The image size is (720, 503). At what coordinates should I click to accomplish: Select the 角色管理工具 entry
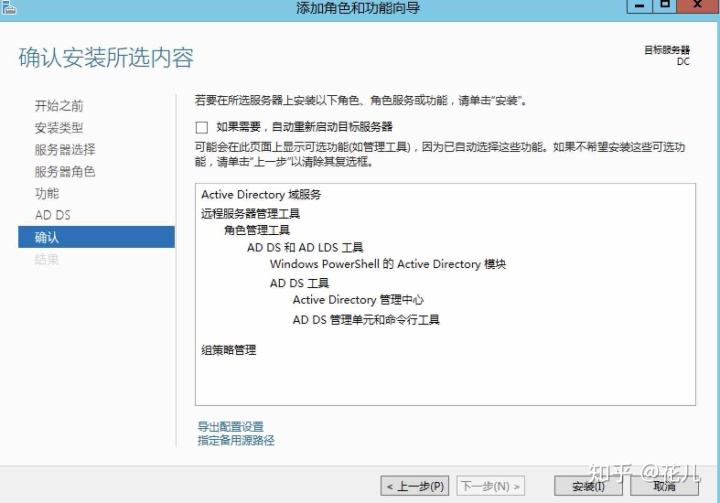click(x=257, y=230)
